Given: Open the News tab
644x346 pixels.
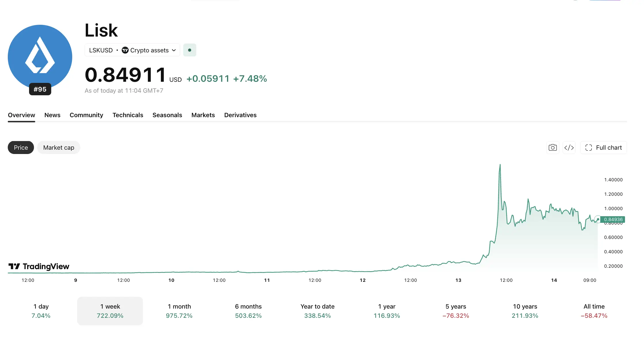Looking at the screenshot, I should point(52,115).
